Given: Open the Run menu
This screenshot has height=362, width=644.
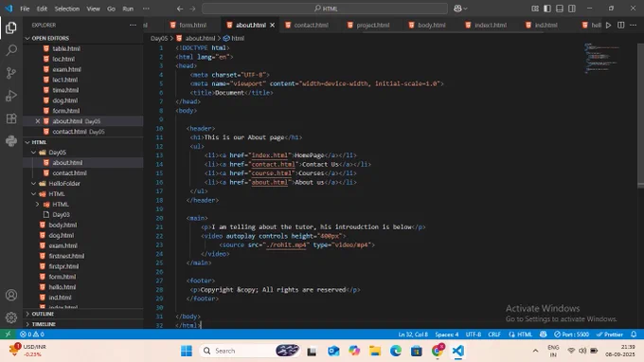Looking at the screenshot, I should coord(128,9).
